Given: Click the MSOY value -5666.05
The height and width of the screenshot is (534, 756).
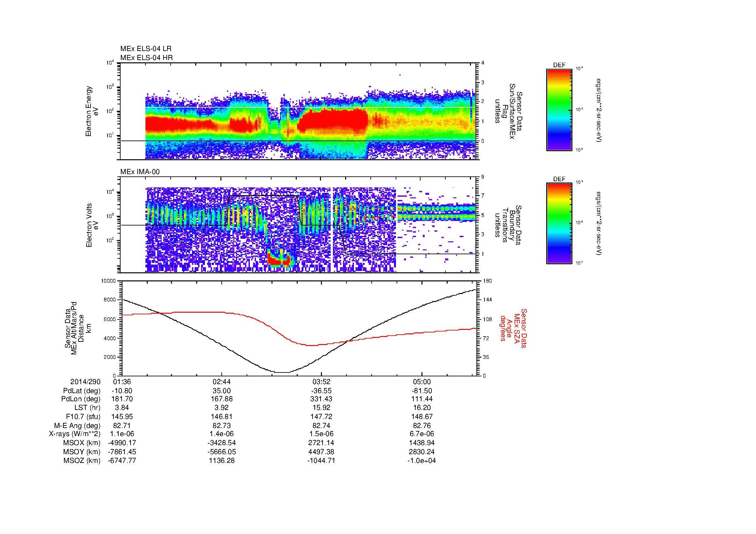Looking at the screenshot, I should [222, 452].
